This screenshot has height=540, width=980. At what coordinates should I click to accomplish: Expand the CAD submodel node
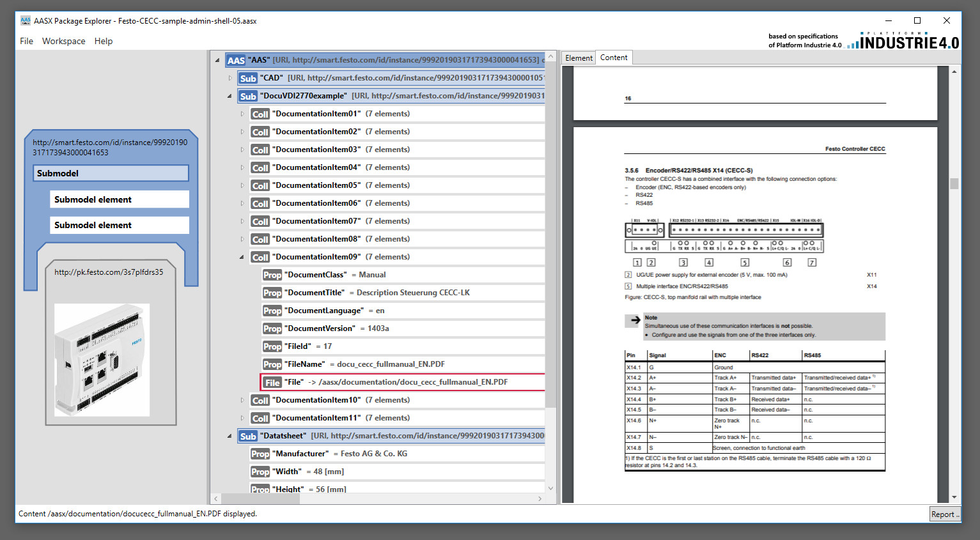pos(230,78)
